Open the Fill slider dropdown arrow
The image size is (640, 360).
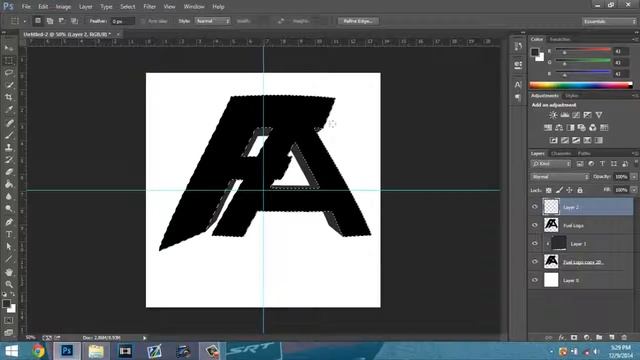(x=634, y=190)
